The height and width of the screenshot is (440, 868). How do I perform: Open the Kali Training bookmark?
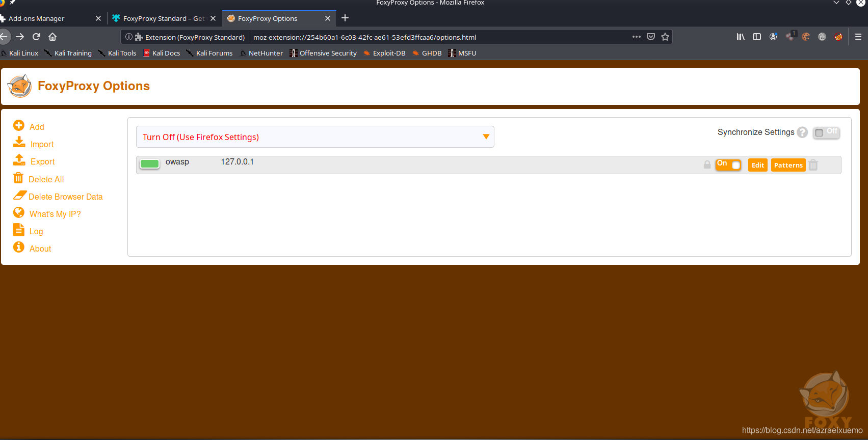click(68, 53)
